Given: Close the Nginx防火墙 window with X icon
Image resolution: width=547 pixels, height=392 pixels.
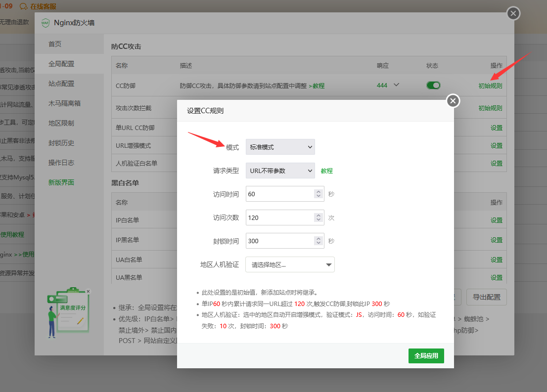Looking at the screenshot, I should coord(513,14).
